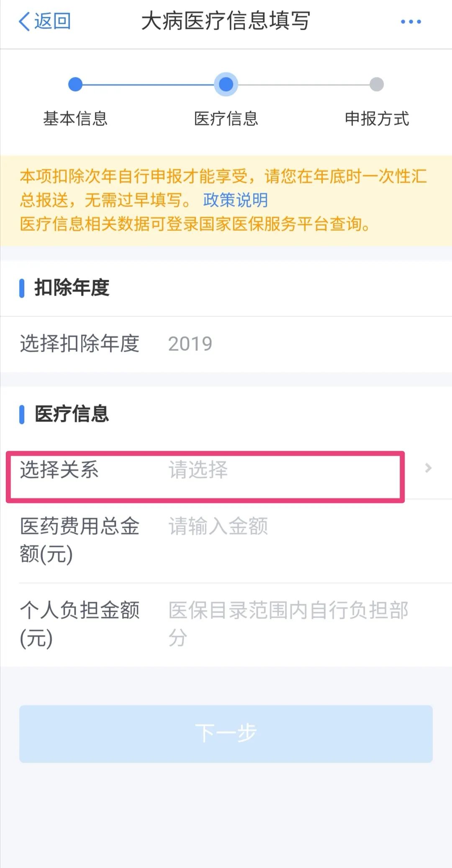Tap the 选择关系 chevron arrow
The image size is (452, 868).
pyautogui.click(x=428, y=468)
